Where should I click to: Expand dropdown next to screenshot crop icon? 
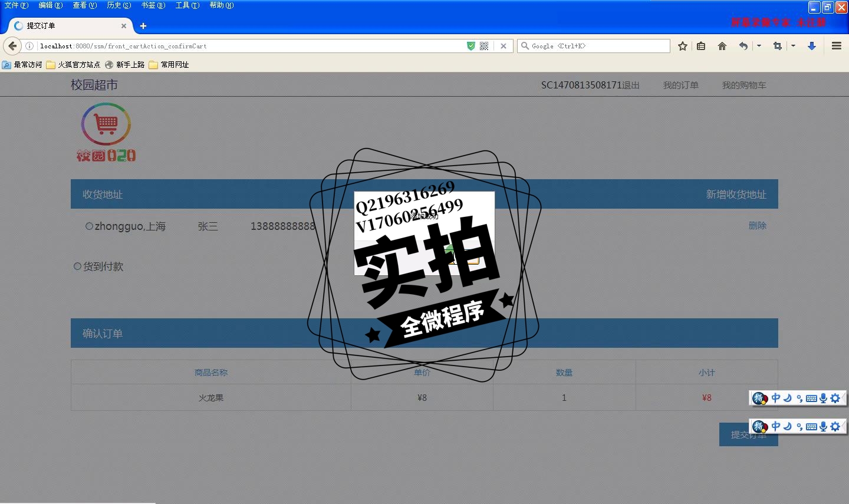(793, 46)
